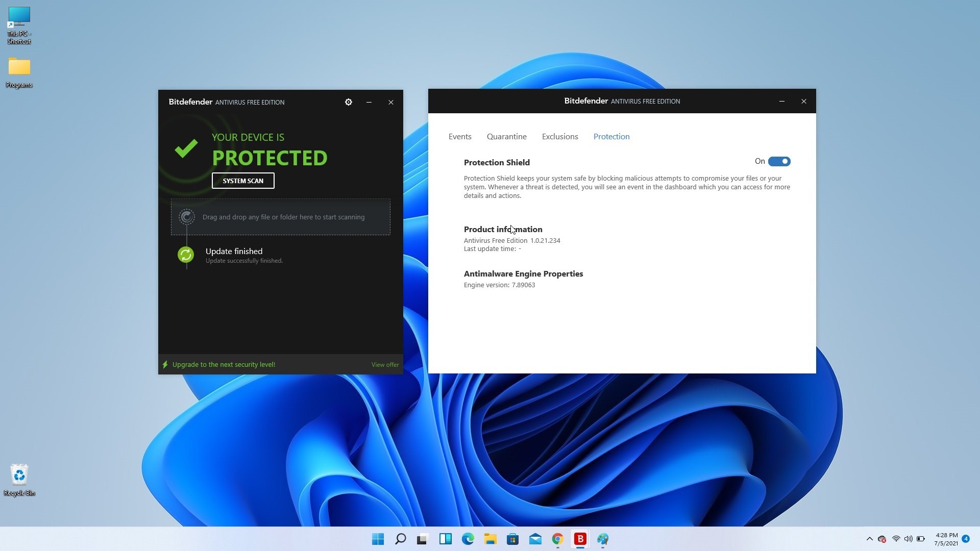Click the green protected checkmark icon

click(186, 148)
